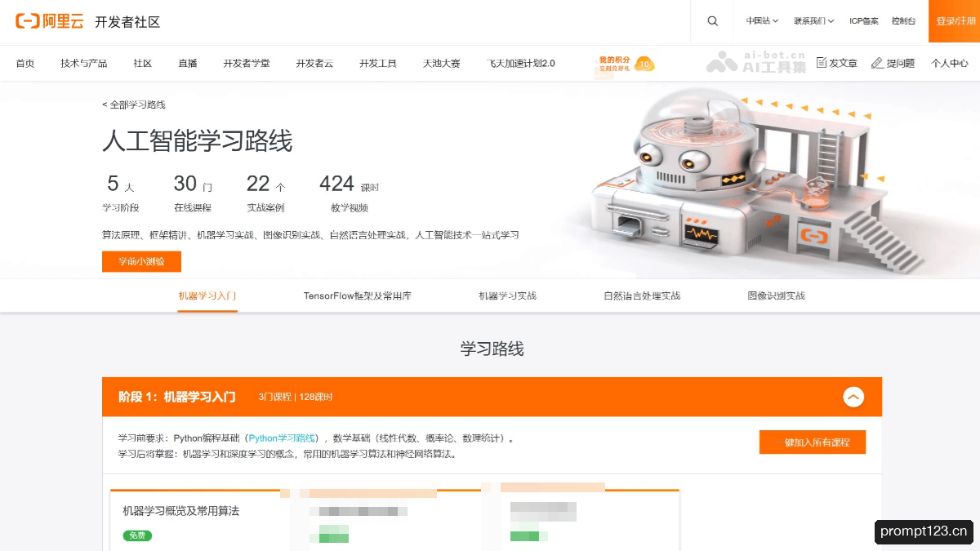Open 机器学习概览及常用算法 course card

pyautogui.click(x=180, y=511)
